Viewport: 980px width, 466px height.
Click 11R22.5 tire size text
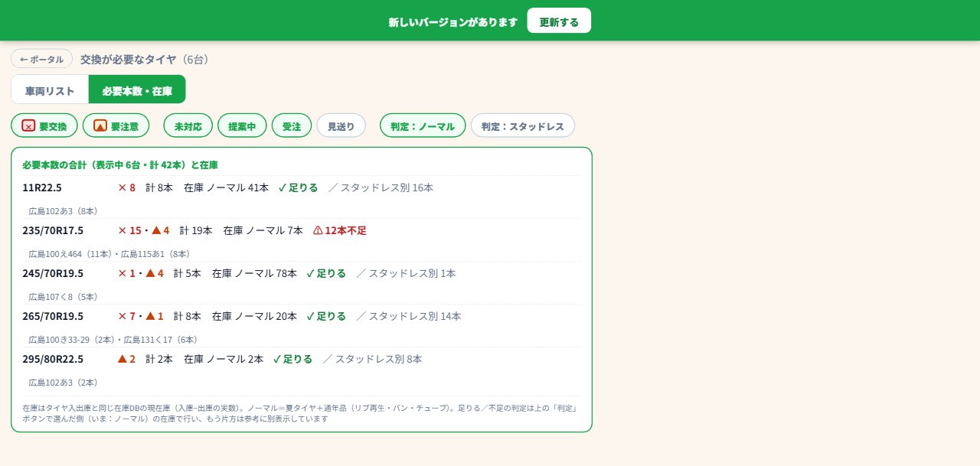pos(42,187)
